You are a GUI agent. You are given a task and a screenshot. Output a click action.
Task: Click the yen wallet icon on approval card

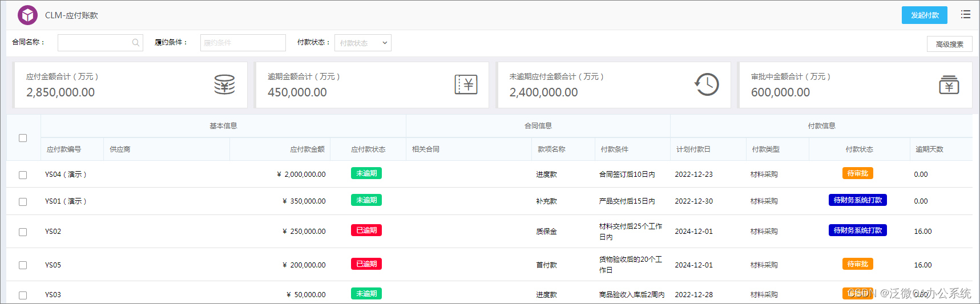coord(949,85)
